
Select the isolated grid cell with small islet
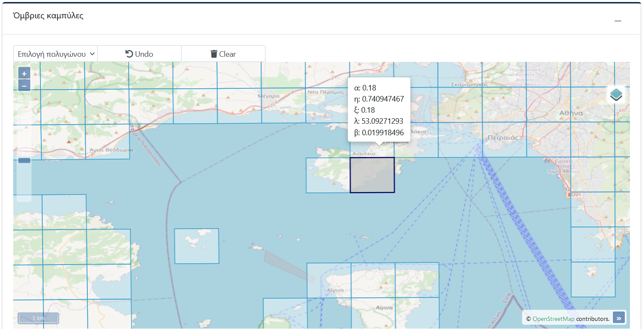point(196,246)
